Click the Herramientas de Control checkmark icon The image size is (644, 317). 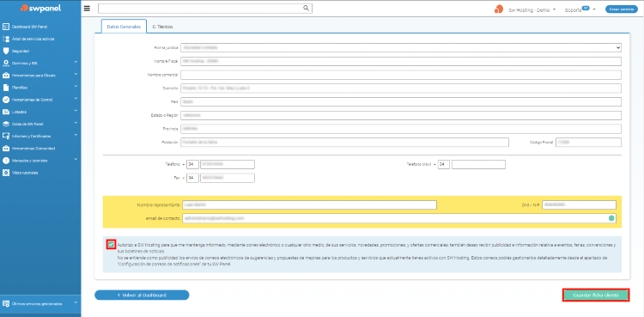coord(6,100)
